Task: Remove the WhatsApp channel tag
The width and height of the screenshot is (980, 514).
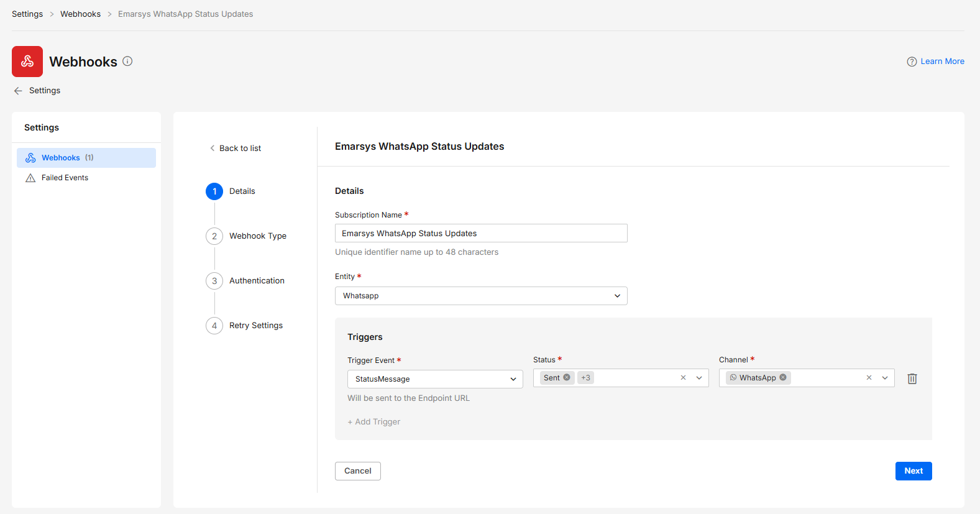Action: coord(783,377)
